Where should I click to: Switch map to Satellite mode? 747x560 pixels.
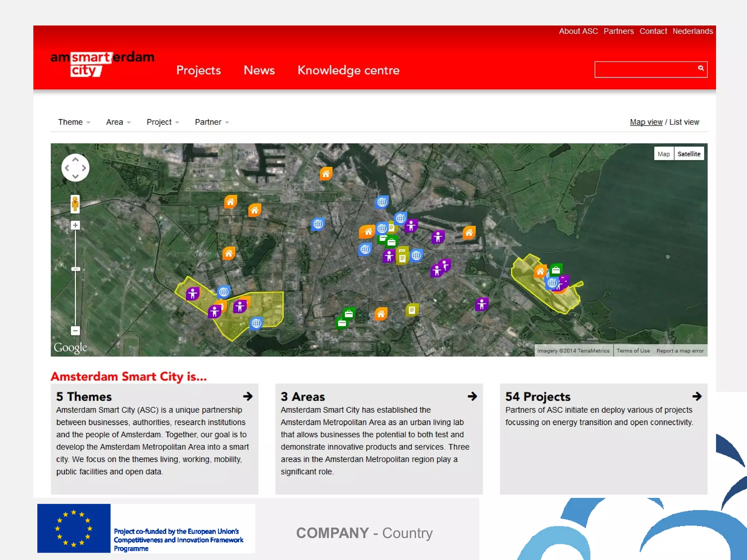coord(689,154)
